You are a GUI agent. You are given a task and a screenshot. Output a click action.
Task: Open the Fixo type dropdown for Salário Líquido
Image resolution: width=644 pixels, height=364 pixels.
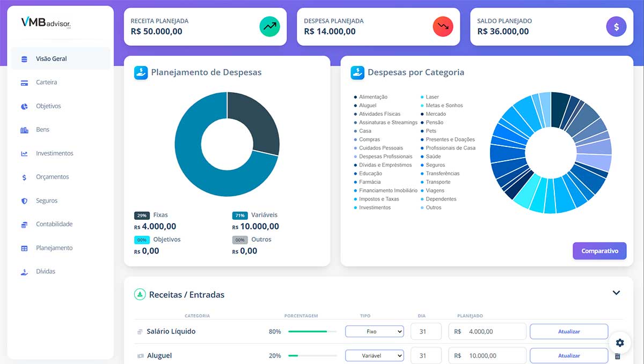click(374, 332)
